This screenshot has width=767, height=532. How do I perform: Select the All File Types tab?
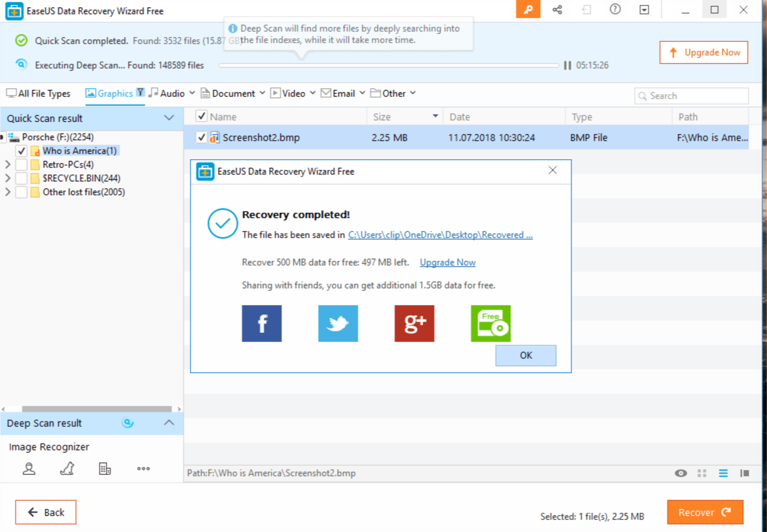(39, 94)
